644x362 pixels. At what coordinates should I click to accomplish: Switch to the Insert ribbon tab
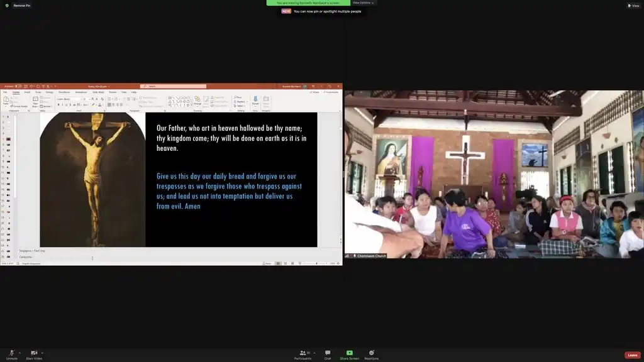point(27,92)
